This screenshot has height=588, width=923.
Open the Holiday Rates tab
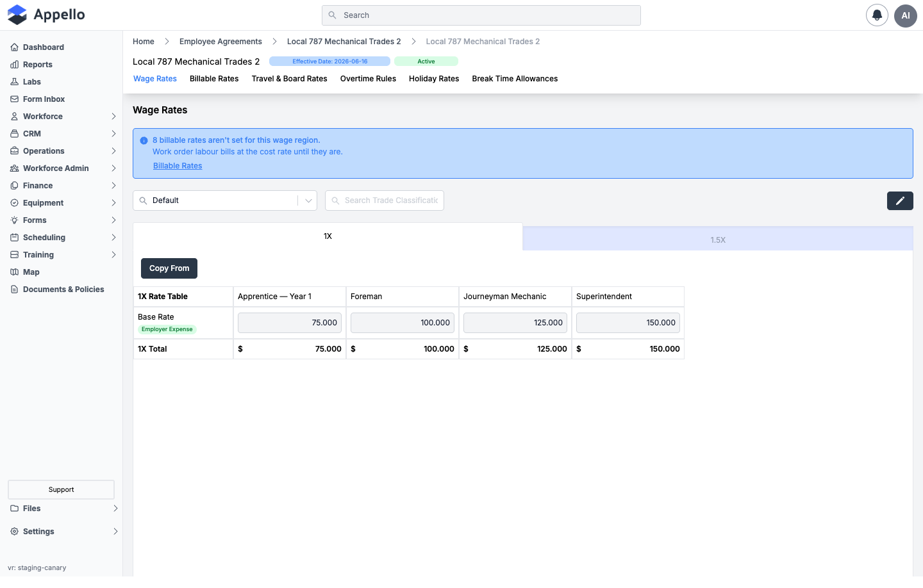[434, 79]
